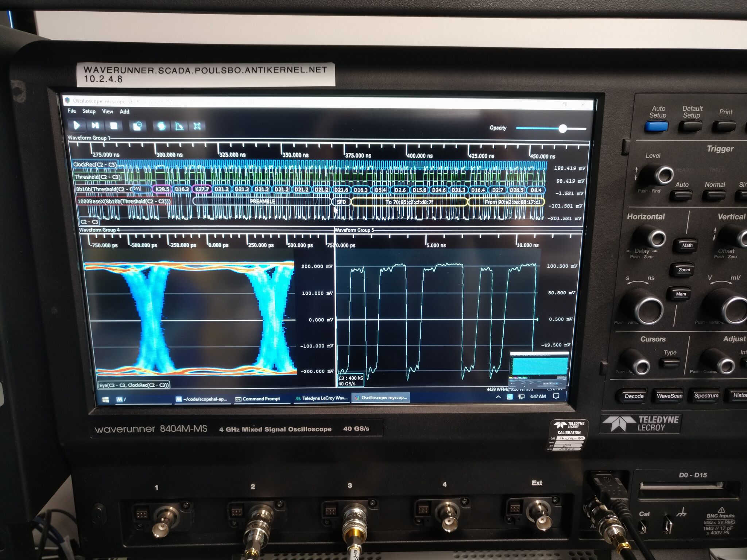The image size is (747, 560).
Task: Click the D15.6 symbol in 8b10b decode
Action: tap(419, 190)
